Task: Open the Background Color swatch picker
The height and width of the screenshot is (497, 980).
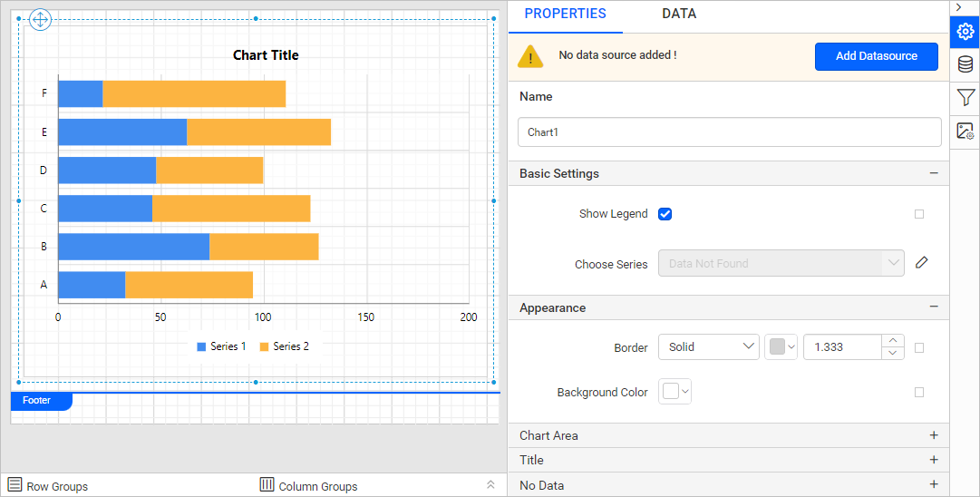Action: click(x=675, y=392)
